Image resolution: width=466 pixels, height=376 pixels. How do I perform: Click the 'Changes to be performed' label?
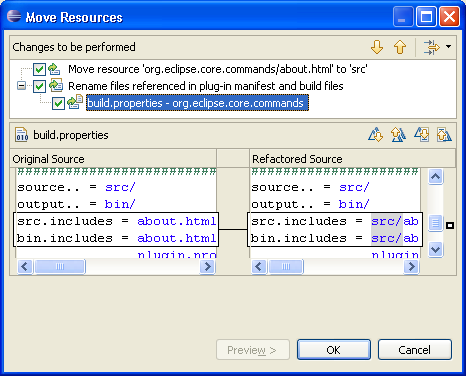[x=74, y=47]
